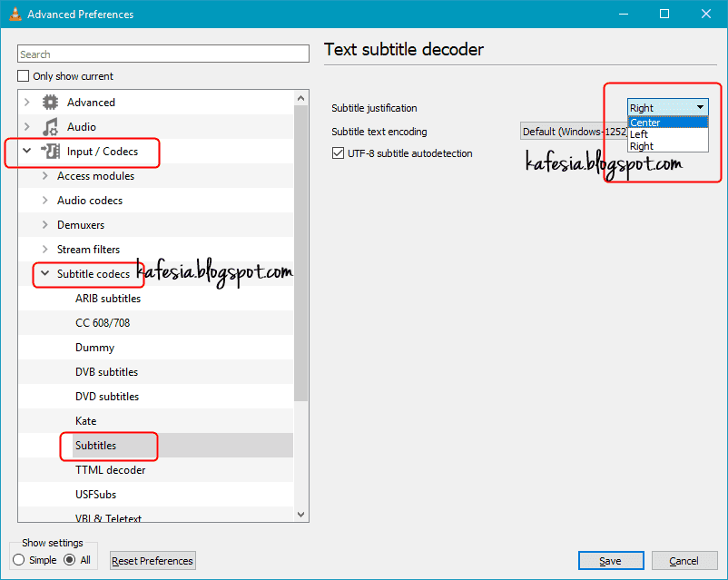Click Reset Preferences button
The height and width of the screenshot is (580, 728).
152,561
